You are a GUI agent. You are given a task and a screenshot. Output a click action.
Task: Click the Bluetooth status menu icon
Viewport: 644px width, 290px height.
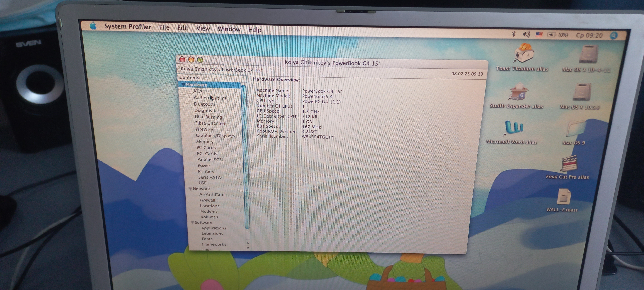coord(514,34)
